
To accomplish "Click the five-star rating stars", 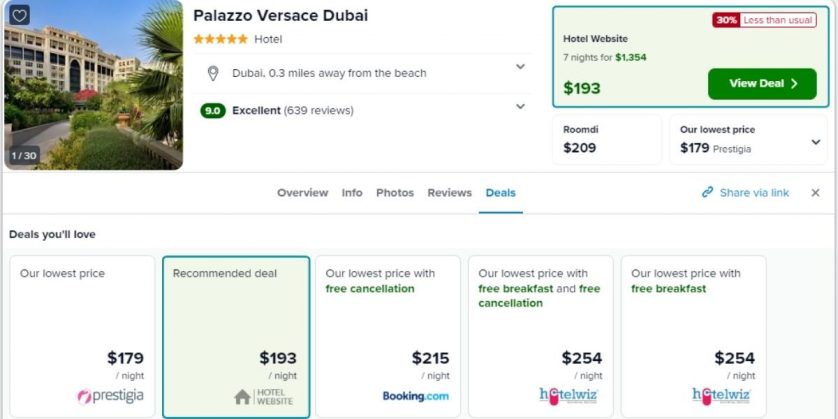I will (x=221, y=39).
